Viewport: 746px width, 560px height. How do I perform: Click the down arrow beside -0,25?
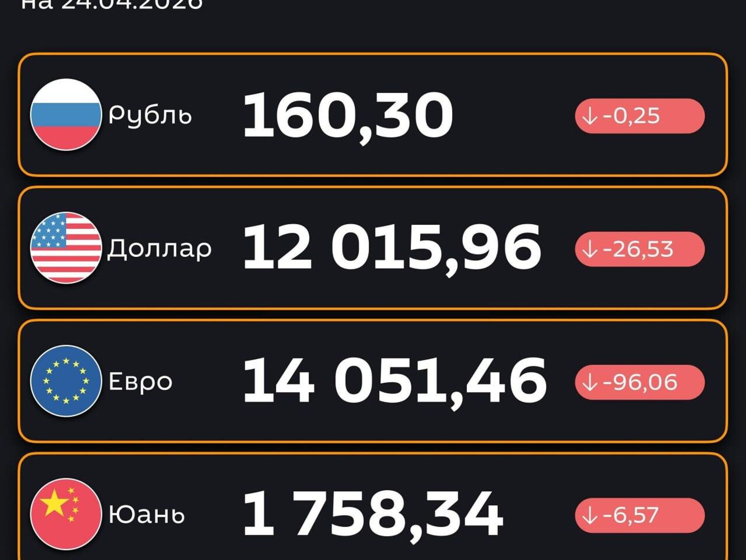[x=590, y=116]
